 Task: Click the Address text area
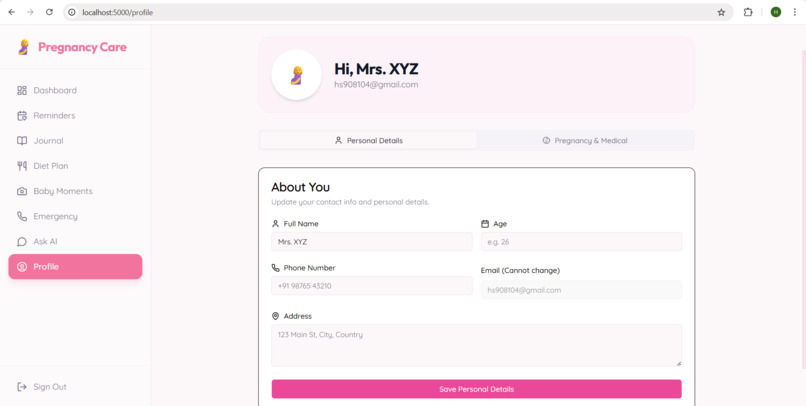(477, 345)
